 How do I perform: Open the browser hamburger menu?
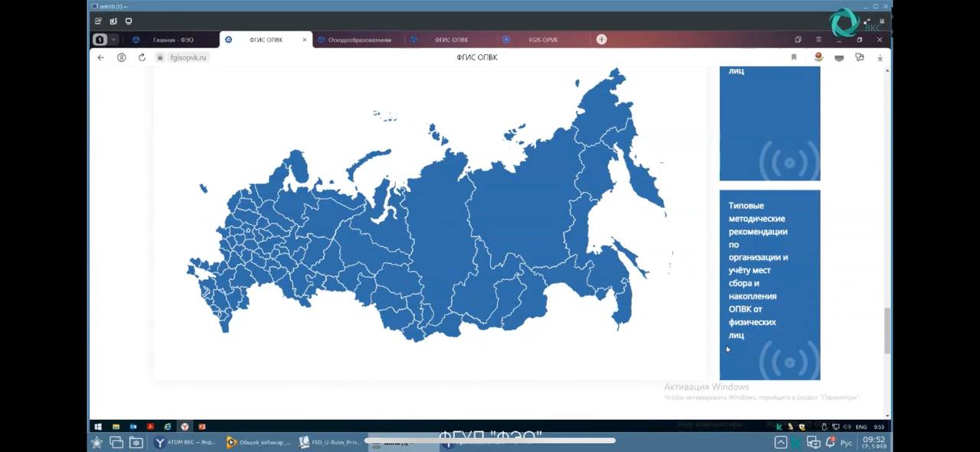point(818,40)
